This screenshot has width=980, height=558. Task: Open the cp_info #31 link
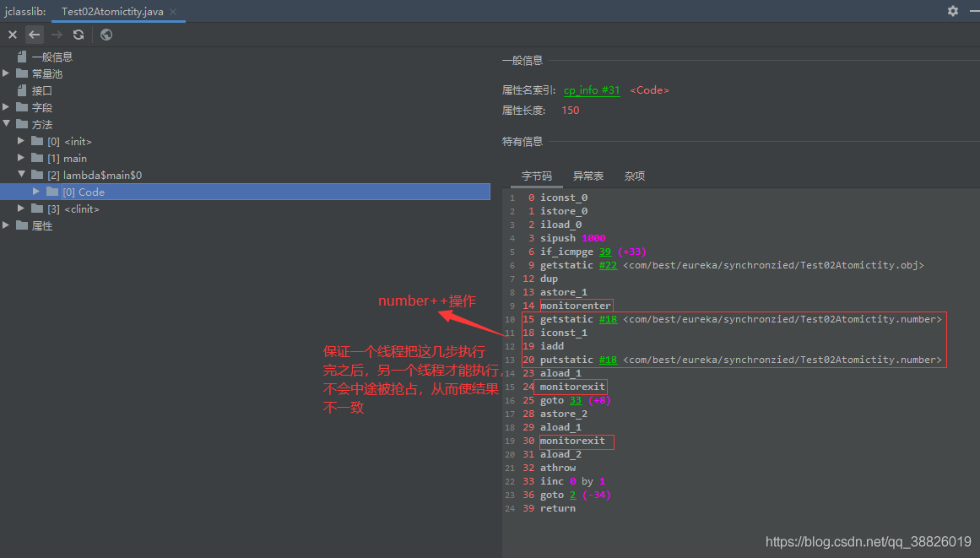click(591, 90)
